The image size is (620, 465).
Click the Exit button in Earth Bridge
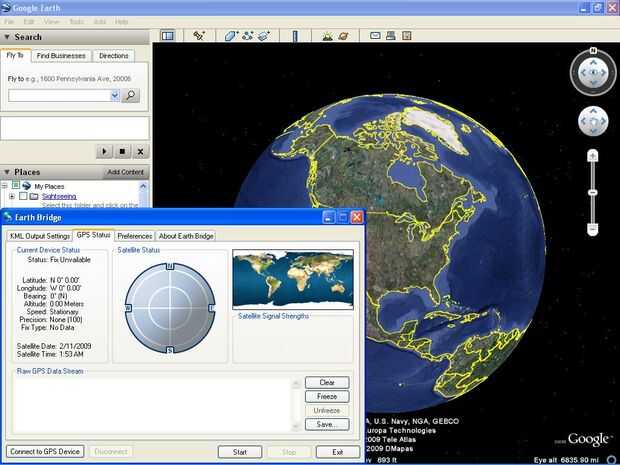pos(338,452)
